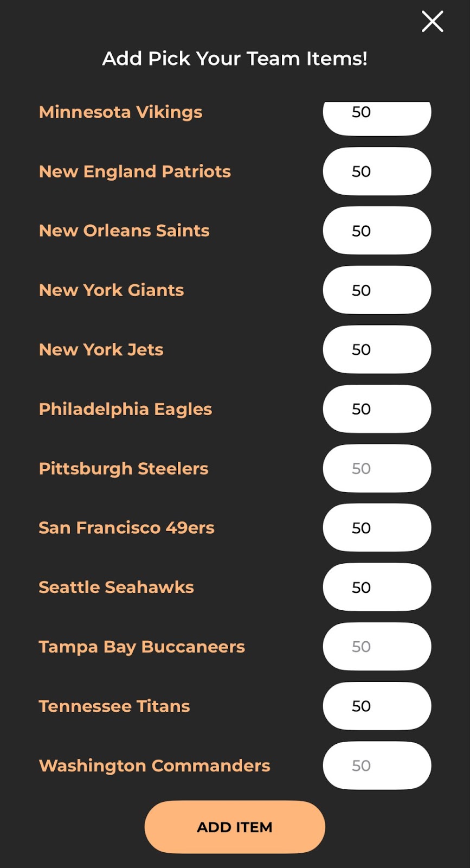Tap the Washington Commanders team label
470x868 pixels.
point(154,765)
